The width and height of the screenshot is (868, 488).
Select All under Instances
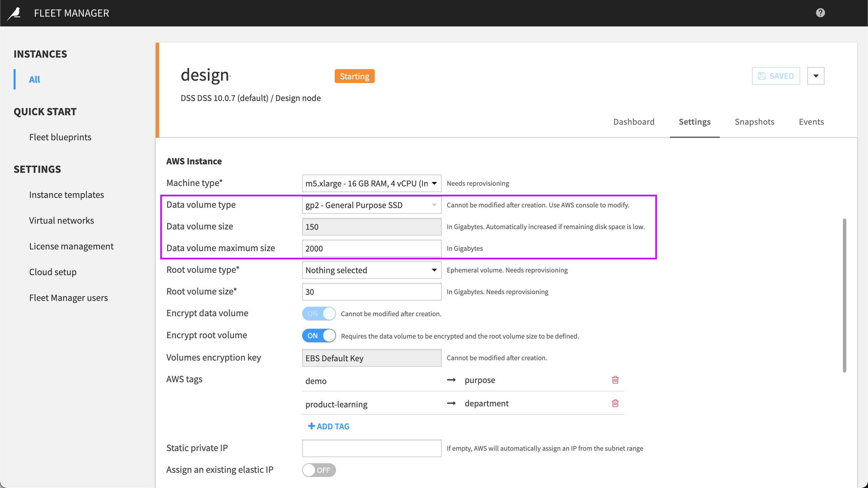pos(34,79)
